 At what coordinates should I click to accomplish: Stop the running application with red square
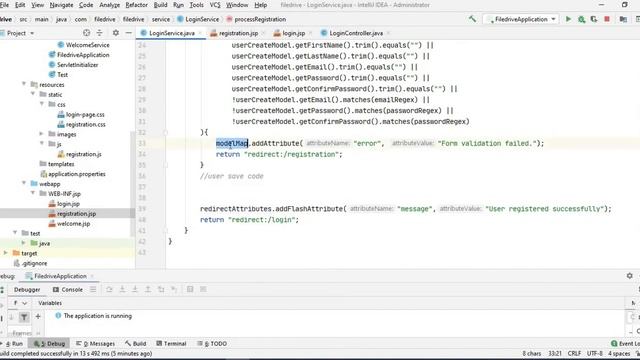(x=607, y=19)
